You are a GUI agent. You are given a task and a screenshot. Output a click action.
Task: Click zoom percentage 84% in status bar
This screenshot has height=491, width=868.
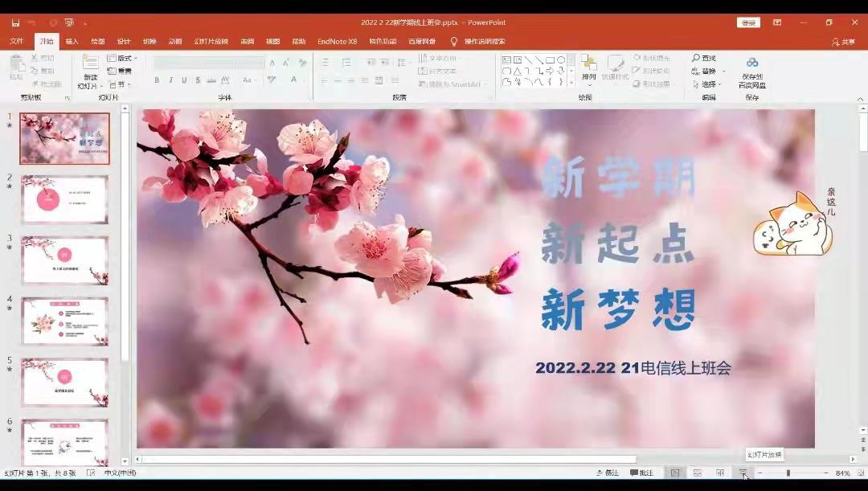pos(842,473)
